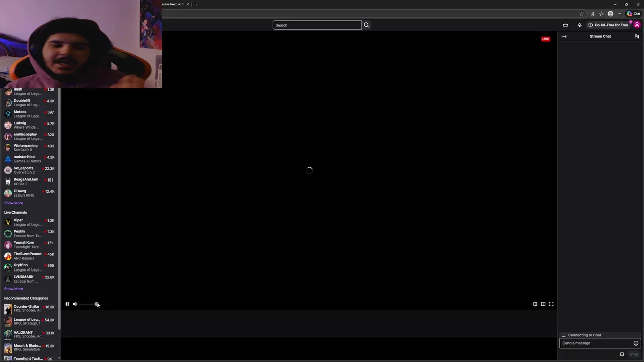This screenshot has width=644, height=362.
Task: Open Counter-Strike category
Action: [x=30, y=308]
